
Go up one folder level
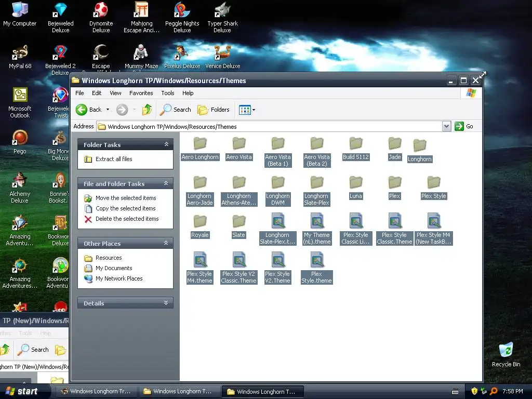click(x=147, y=110)
